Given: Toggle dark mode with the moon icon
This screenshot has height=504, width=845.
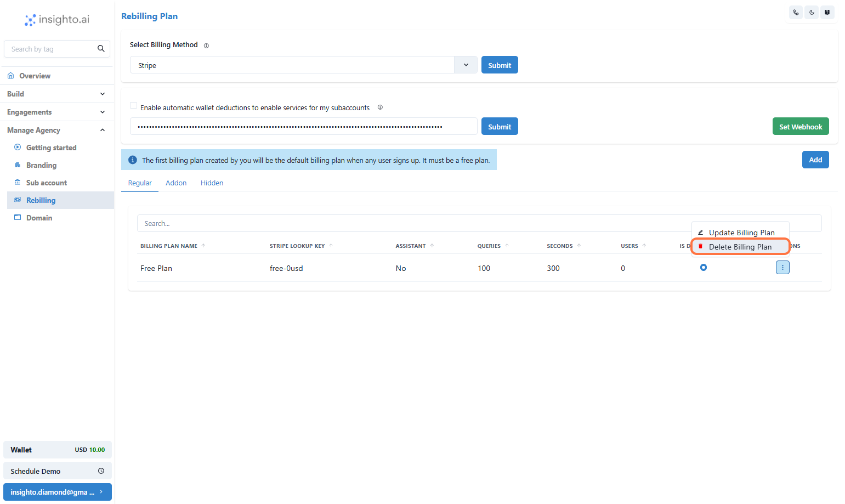Looking at the screenshot, I should coord(812,12).
